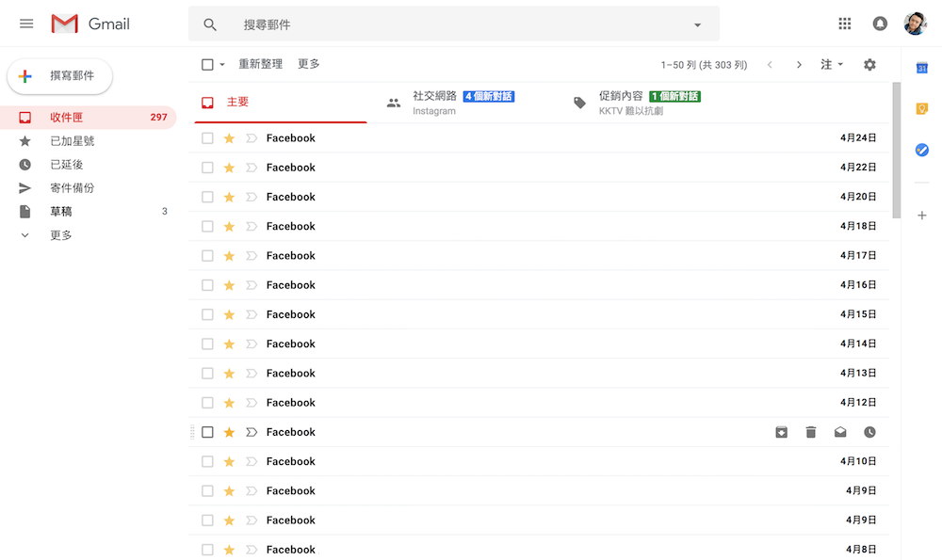
Task: Open the notifications bell
Action: click(879, 23)
